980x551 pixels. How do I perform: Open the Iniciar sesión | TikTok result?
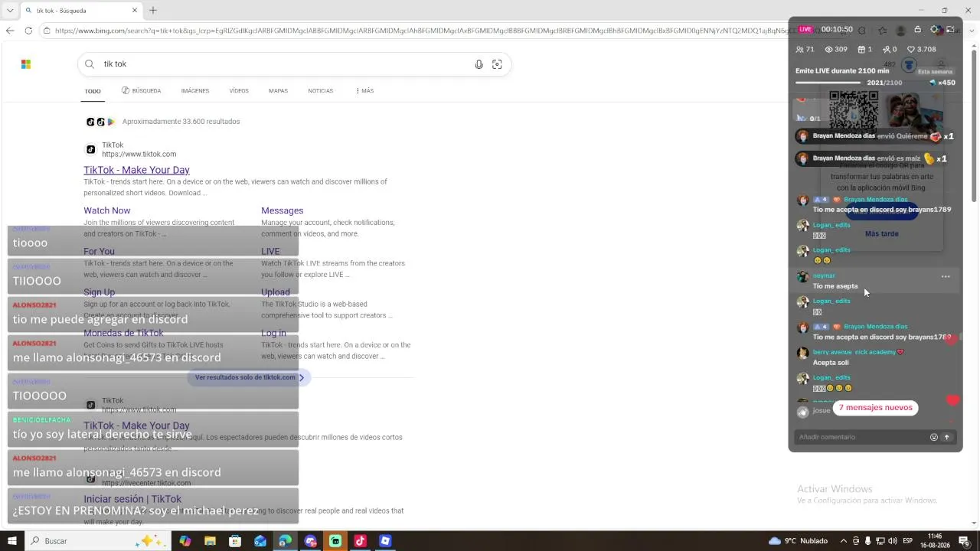click(x=132, y=500)
